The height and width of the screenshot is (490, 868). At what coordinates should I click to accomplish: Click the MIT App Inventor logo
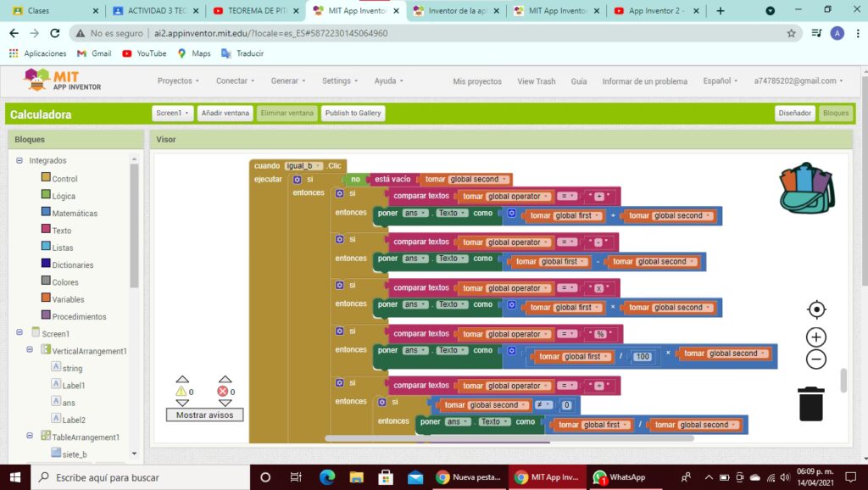(64, 81)
